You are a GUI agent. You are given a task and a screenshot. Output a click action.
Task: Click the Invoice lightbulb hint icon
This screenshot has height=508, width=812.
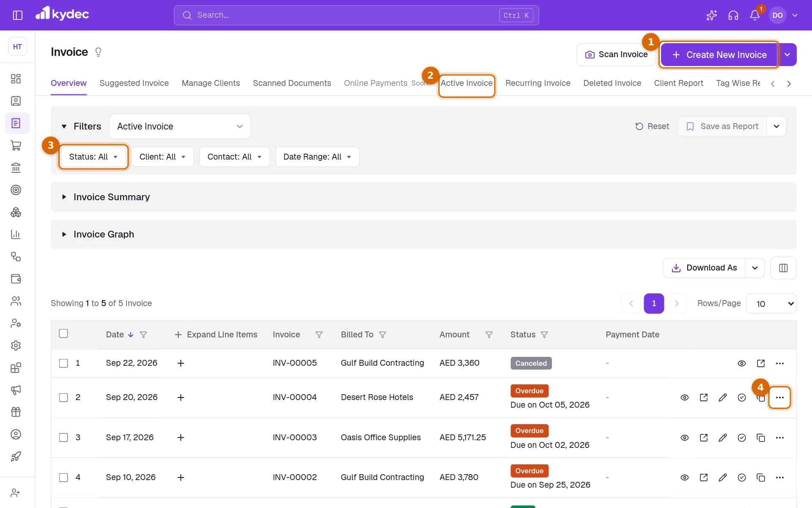[x=98, y=52]
